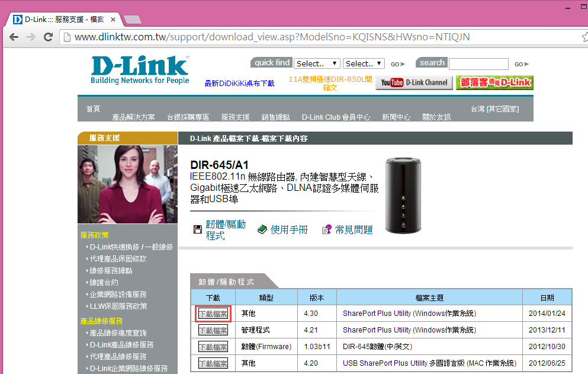The image size is (588, 374).
Task: Click the 下載 column header
Action: point(213,298)
